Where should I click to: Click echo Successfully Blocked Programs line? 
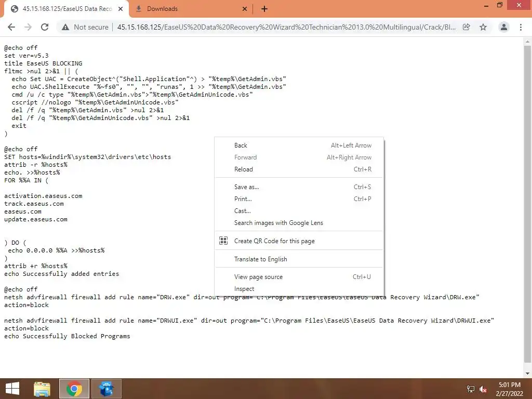tap(67, 336)
